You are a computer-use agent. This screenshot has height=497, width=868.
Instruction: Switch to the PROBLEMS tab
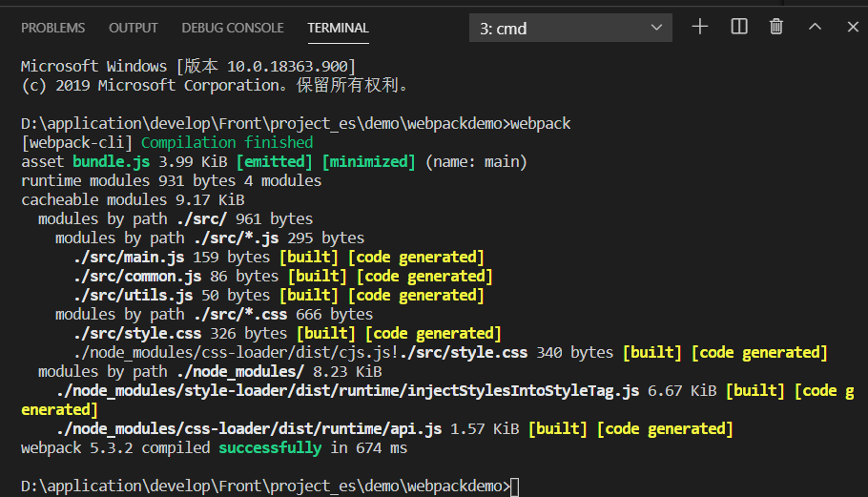coord(53,28)
